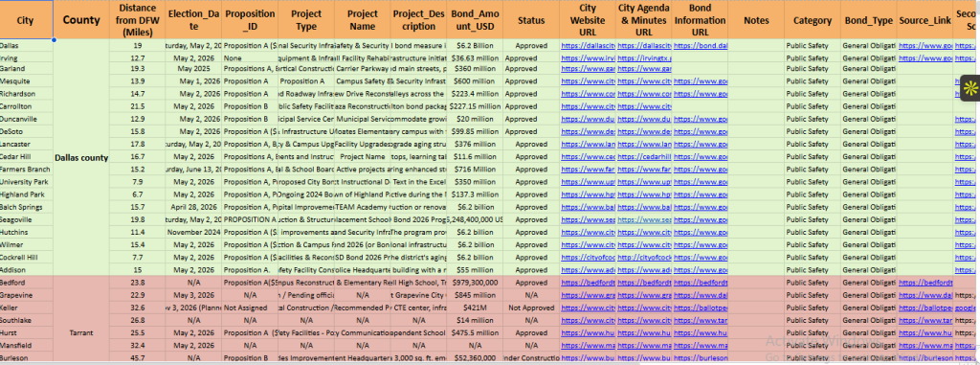This screenshot has width=980, height=365.
Task: Select the 'Cockrell Hill' city cell
Action: (x=27, y=258)
